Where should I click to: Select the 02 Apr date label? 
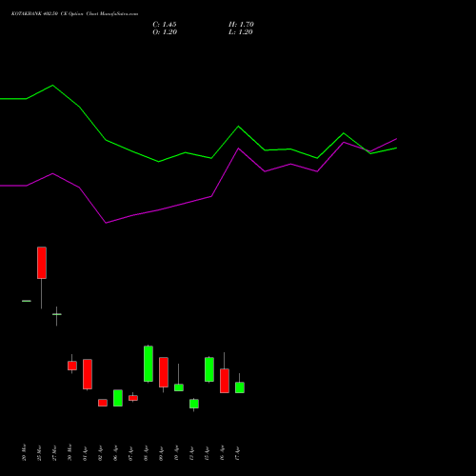click(101, 453)
